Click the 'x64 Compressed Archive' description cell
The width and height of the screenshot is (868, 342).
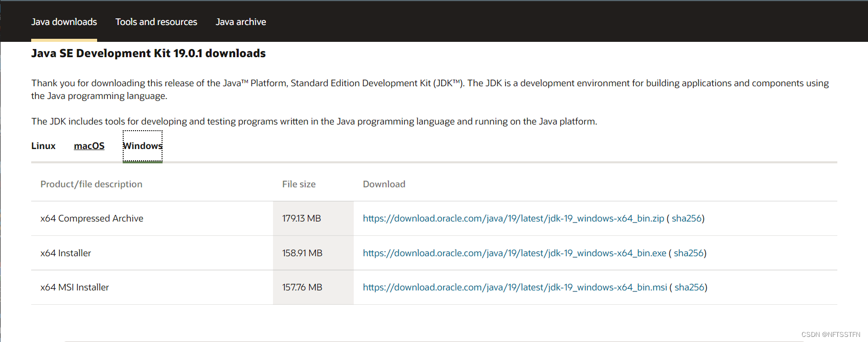click(152, 218)
